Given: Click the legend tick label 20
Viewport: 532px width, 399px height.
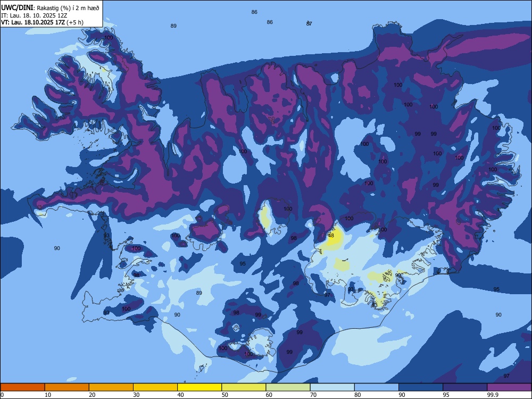Looking at the screenshot, I should 92,395.
